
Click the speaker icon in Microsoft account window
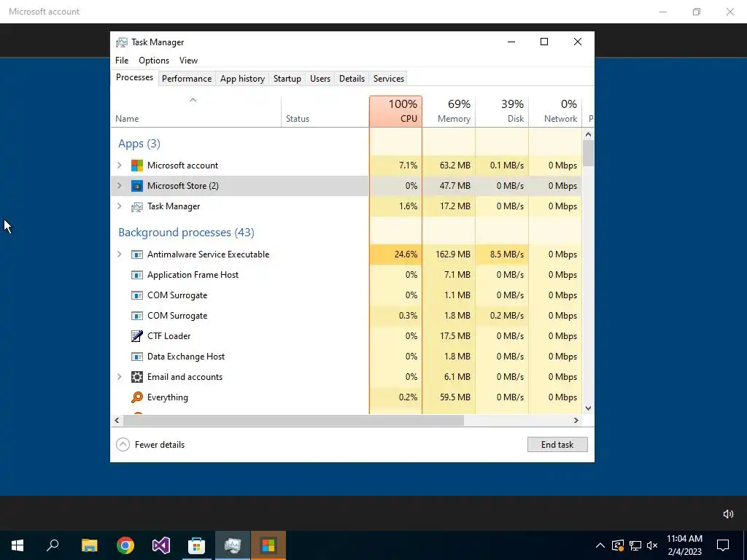(x=728, y=514)
